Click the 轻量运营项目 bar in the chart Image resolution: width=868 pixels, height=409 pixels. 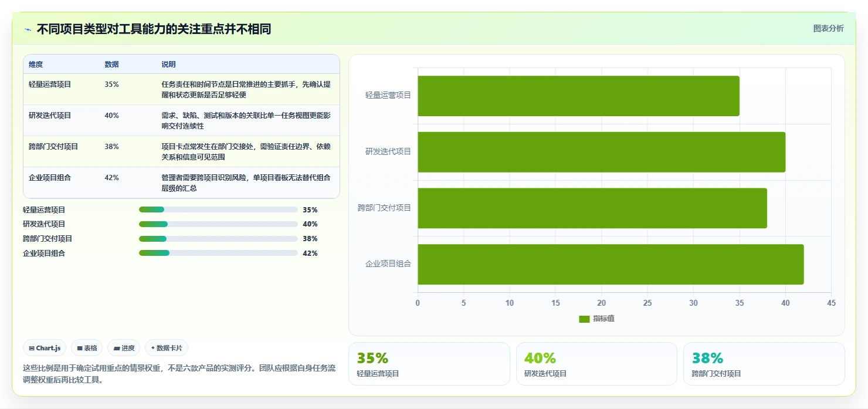tap(578, 96)
